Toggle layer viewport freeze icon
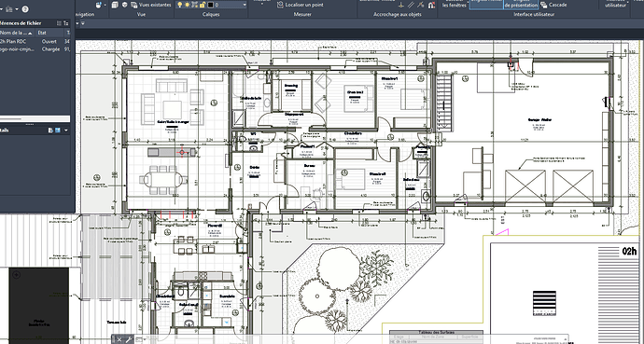This screenshot has height=344, width=644. tap(195, 5)
